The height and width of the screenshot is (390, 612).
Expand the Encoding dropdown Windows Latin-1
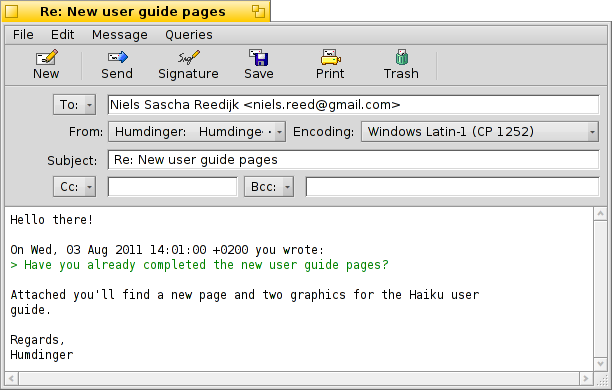(480, 132)
